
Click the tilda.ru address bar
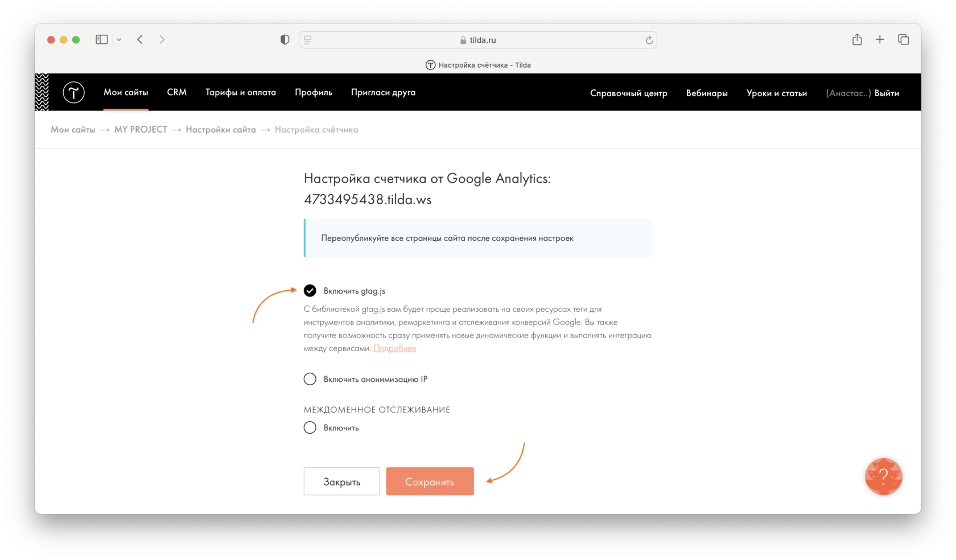(478, 40)
